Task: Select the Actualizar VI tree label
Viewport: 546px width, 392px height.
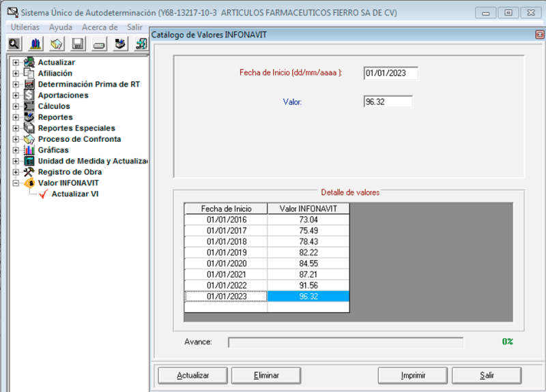Action: coord(75,194)
